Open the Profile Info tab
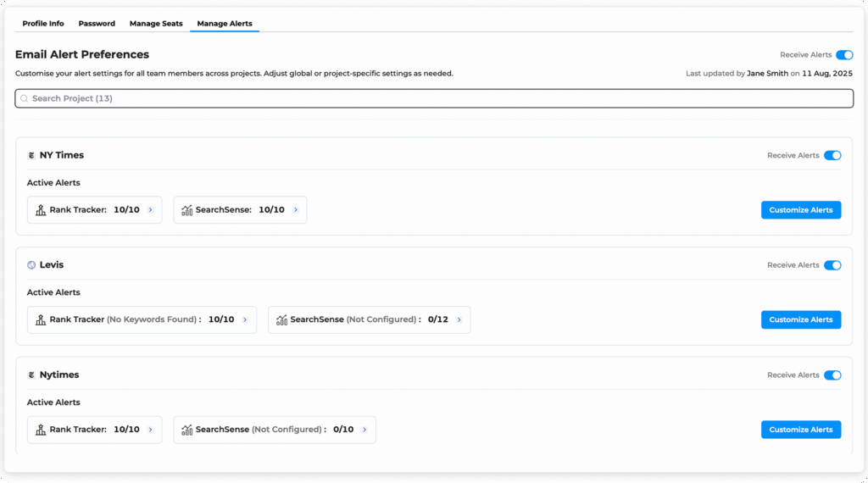This screenshot has height=483, width=868. pyautogui.click(x=42, y=24)
